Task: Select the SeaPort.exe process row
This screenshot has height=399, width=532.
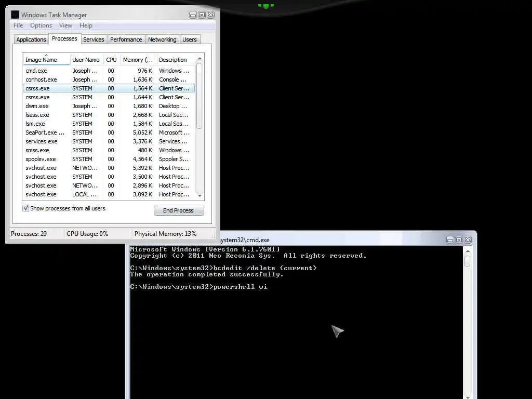Action: (109, 132)
